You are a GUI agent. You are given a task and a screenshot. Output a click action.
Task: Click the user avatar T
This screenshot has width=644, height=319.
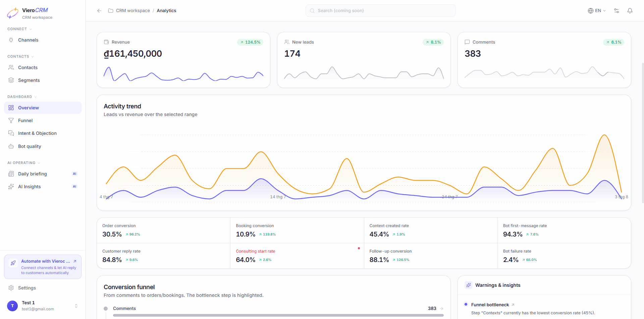pos(12,306)
